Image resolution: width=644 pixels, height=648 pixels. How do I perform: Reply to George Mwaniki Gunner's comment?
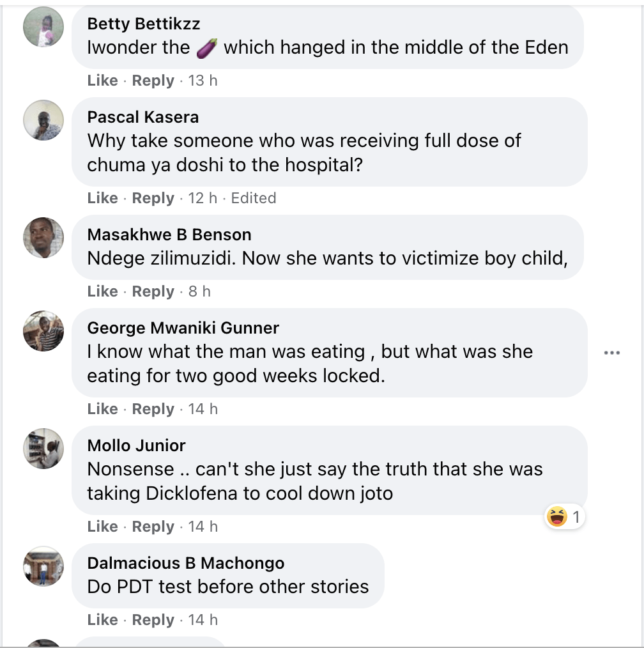(153, 409)
